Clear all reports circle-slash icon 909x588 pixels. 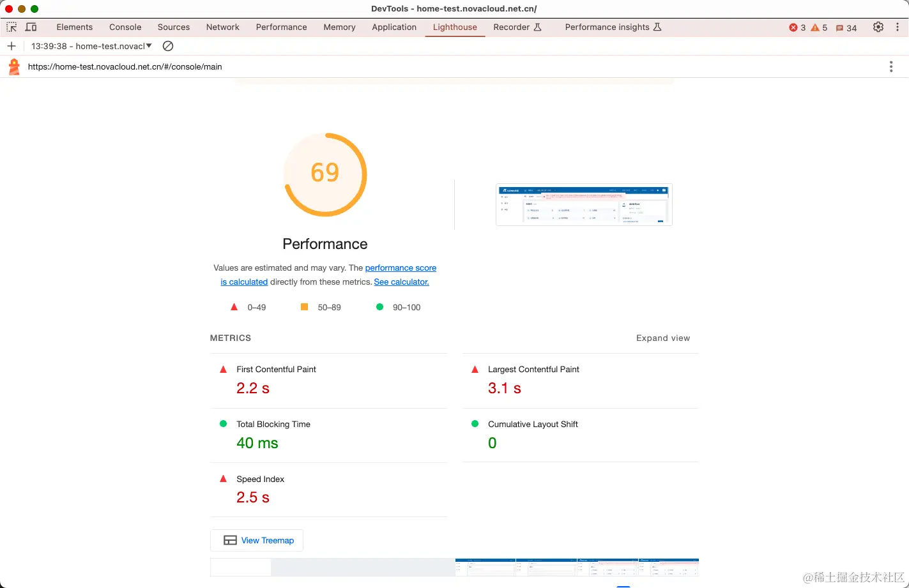click(x=168, y=46)
